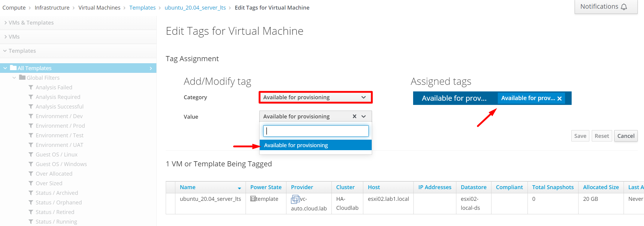The height and width of the screenshot is (226, 644).
Task: Click the template power state icon
Action: [253, 199]
